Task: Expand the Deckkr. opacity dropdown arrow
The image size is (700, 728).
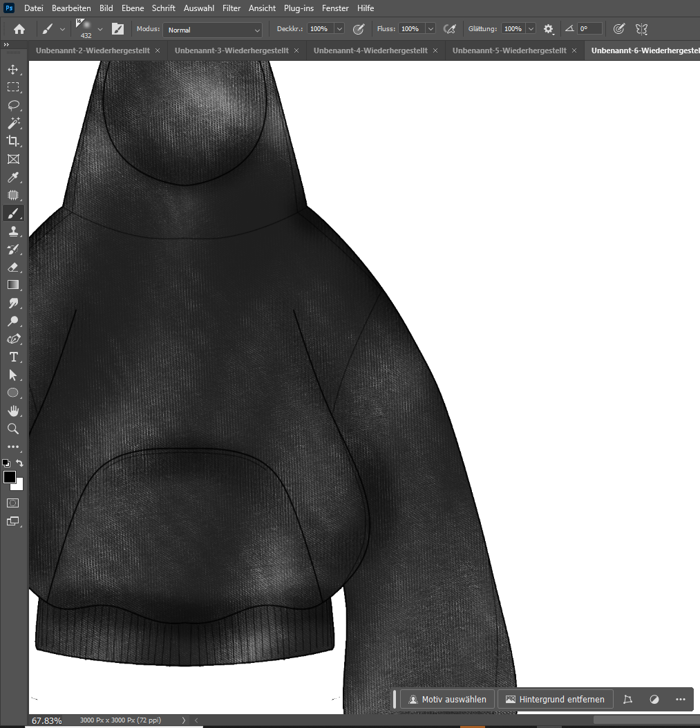Action: [x=339, y=29]
